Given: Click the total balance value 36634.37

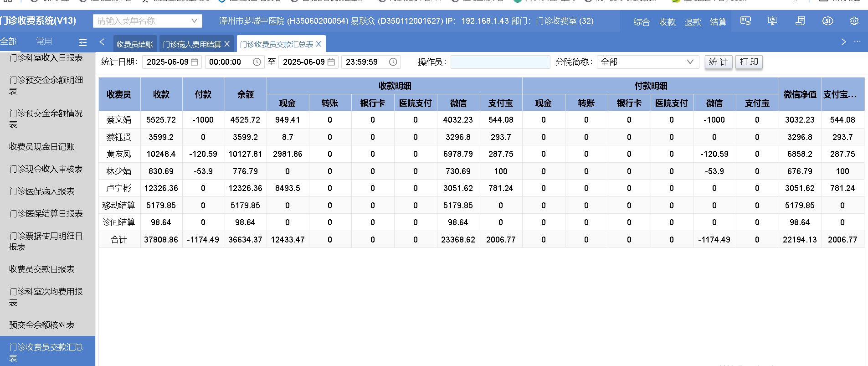Looking at the screenshot, I should [246, 240].
